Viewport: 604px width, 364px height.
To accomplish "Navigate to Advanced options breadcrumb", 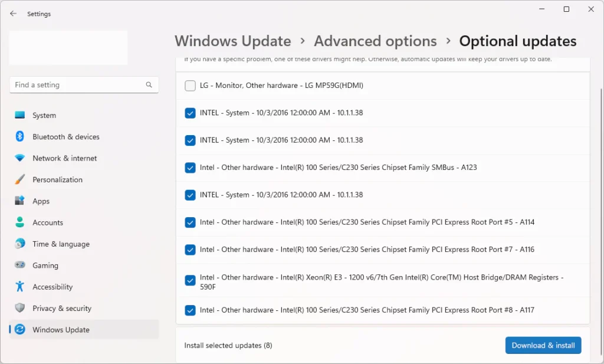I will click(x=375, y=41).
